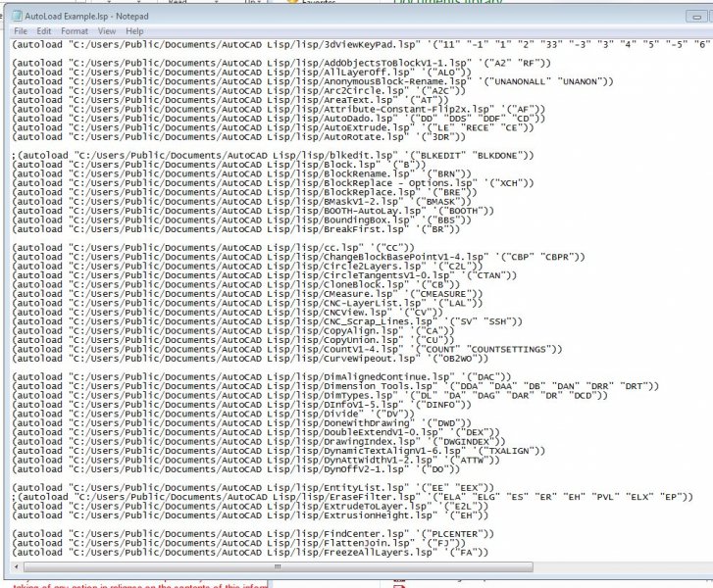Click the horizontal scrollbar thumb
Viewport: 713px width, 588px height.
pyautogui.click(x=278, y=566)
